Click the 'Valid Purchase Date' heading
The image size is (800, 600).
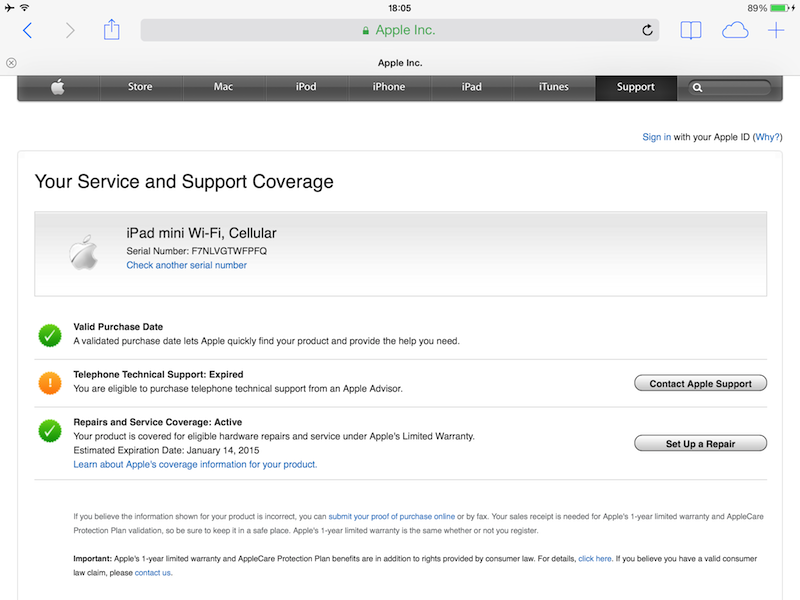[118, 327]
